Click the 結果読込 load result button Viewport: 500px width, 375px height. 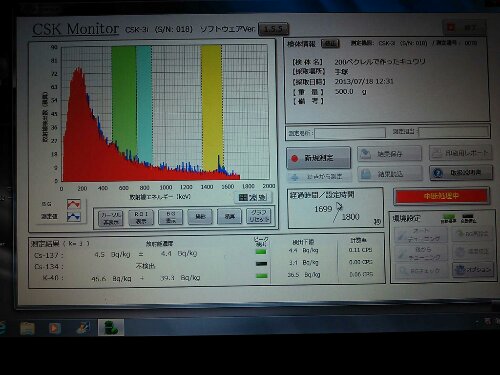coord(390,174)
